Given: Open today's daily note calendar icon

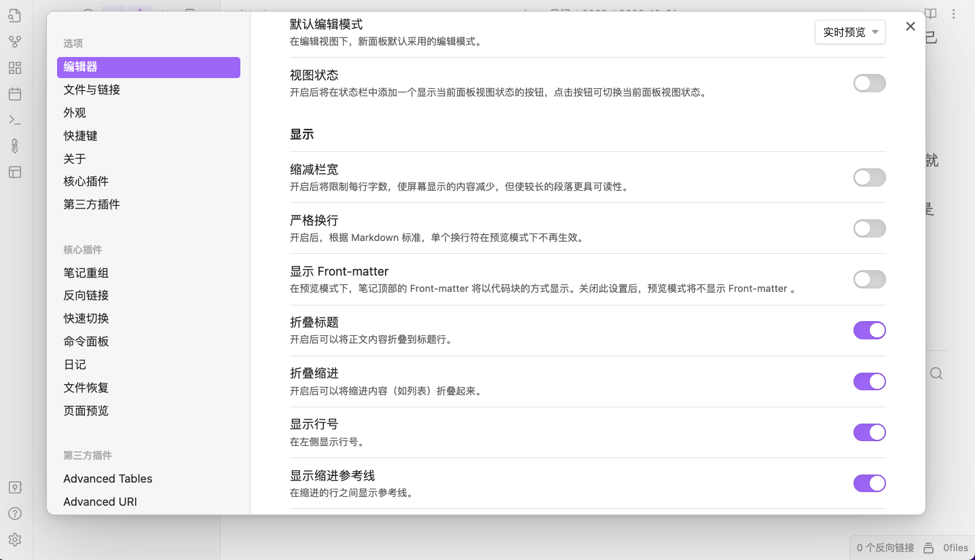Looking at the screenshot, I should 15,94.
